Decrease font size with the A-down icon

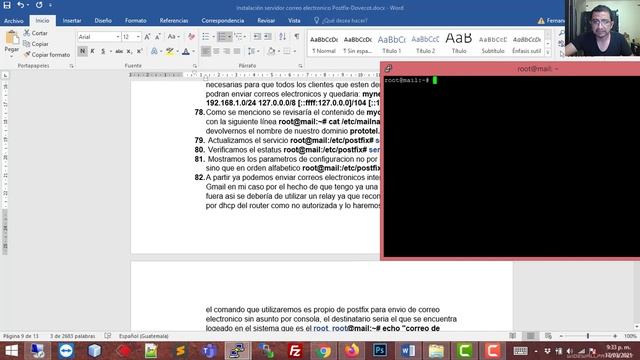coord(158,37)
